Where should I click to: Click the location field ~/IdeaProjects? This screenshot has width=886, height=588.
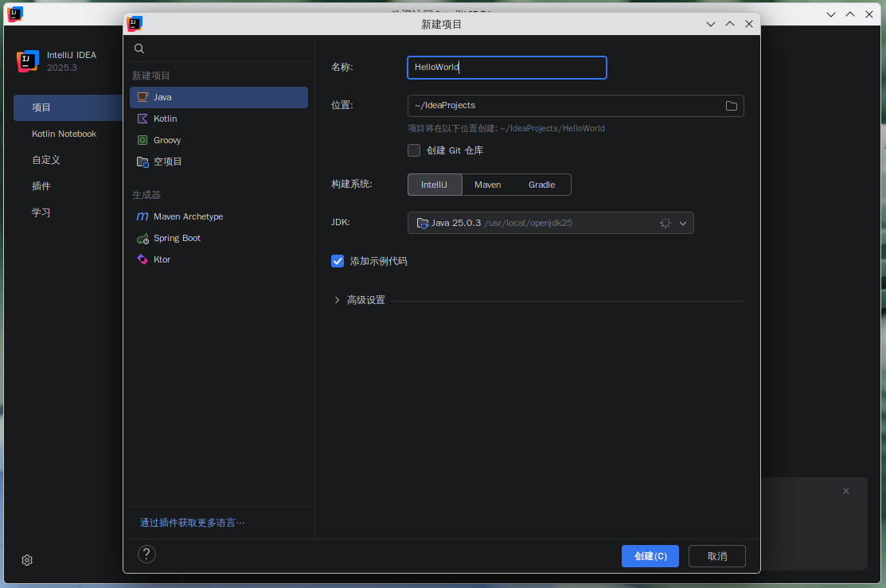(576, 106)
